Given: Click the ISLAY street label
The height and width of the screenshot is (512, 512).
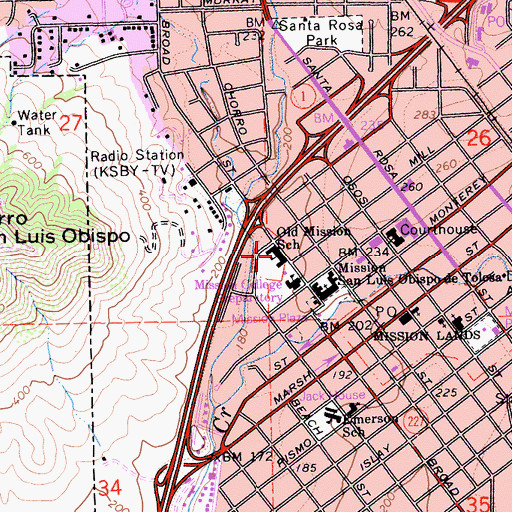Looking at the screenshot, I should point(376,457).
